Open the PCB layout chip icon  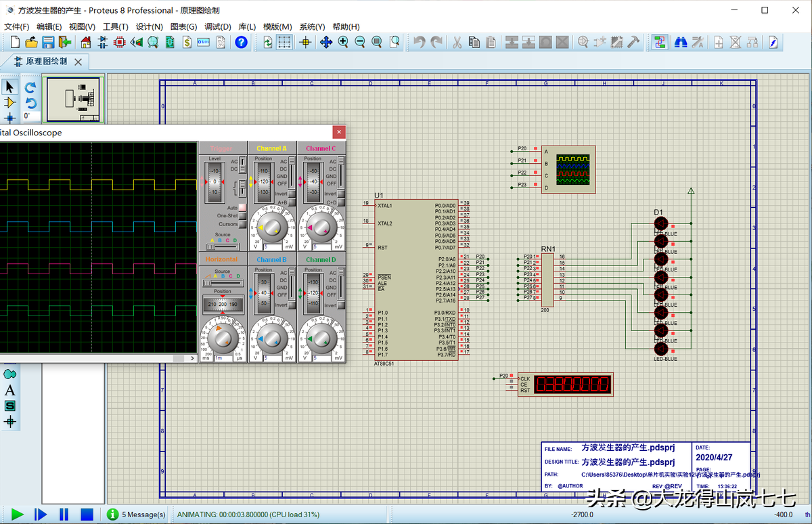click(x=120, y=42)
